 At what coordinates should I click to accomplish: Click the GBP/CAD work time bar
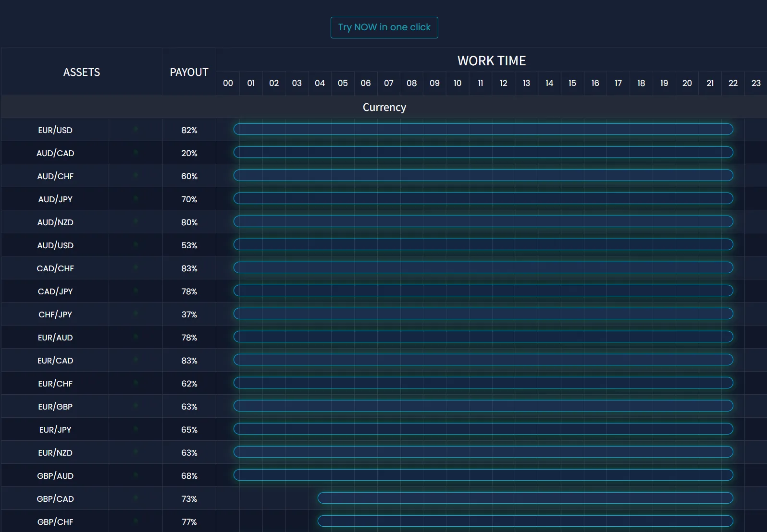point(525,498)
